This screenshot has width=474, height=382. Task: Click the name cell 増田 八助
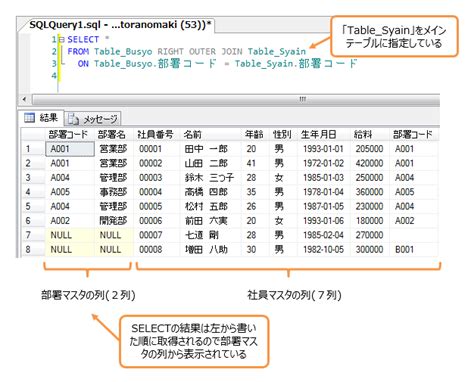211,249
